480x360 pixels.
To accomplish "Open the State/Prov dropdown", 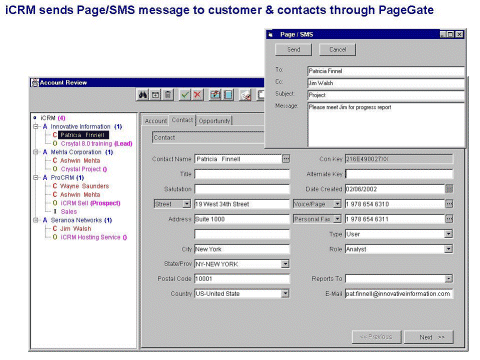I will [x=285, y=264].
